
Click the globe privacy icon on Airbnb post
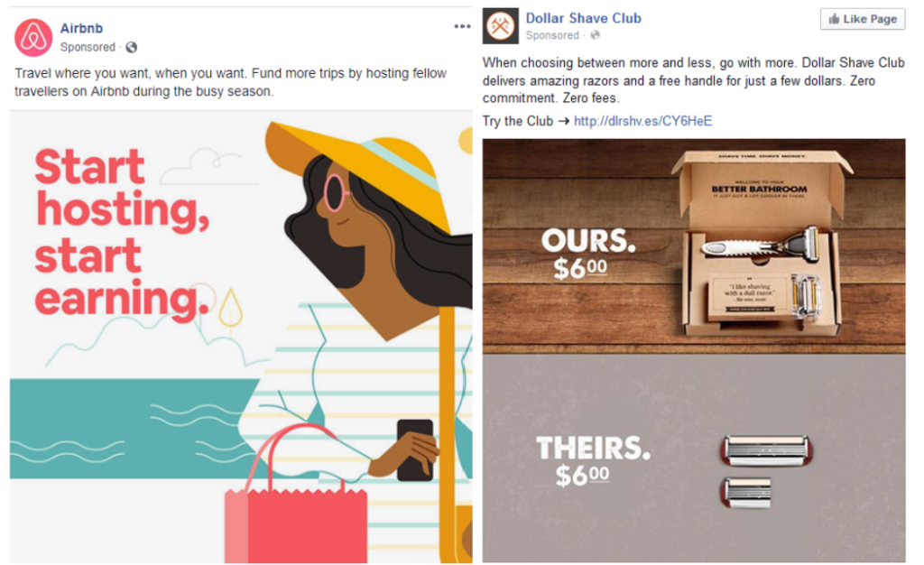pyautogui.click(x=132, y=47)
